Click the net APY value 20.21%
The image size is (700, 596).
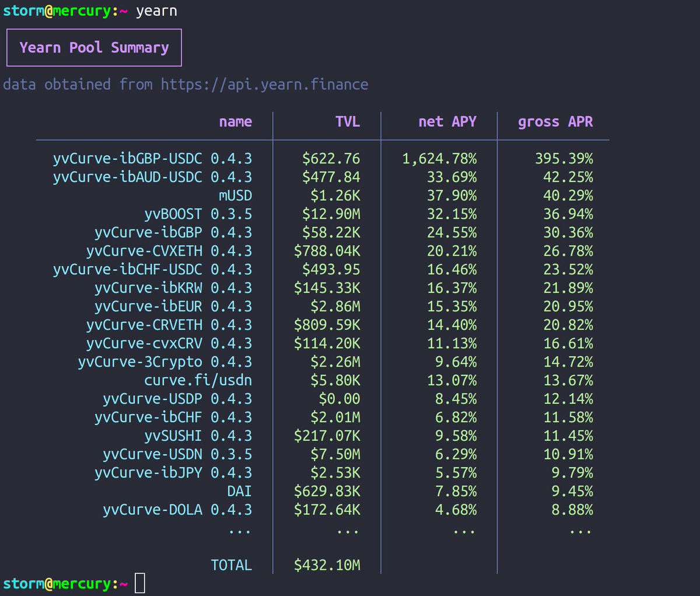[452, 251]
